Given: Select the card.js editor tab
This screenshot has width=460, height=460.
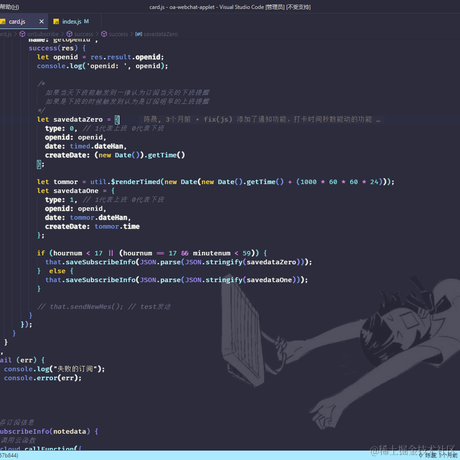Looking at the screenshot, I should pos(17,21).
